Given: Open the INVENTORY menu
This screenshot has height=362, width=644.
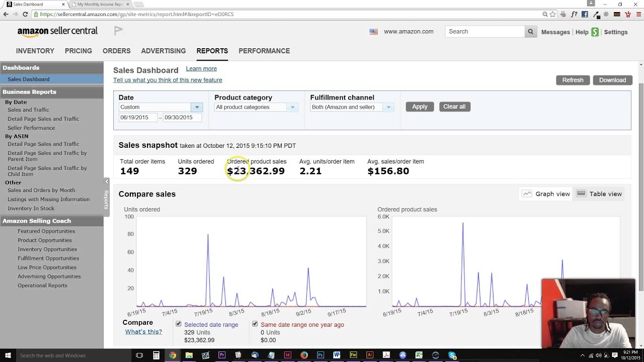Looking at the screenshot, I should point(35,51).
